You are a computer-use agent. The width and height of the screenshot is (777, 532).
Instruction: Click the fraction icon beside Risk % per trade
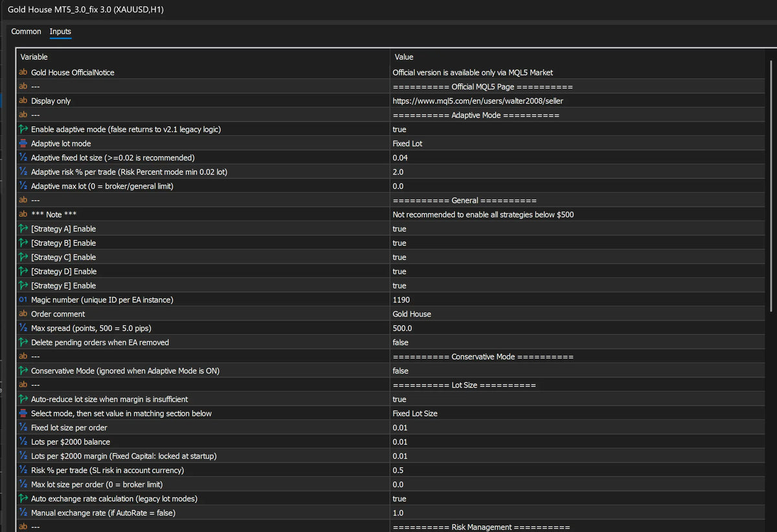[x=23, y=471]
